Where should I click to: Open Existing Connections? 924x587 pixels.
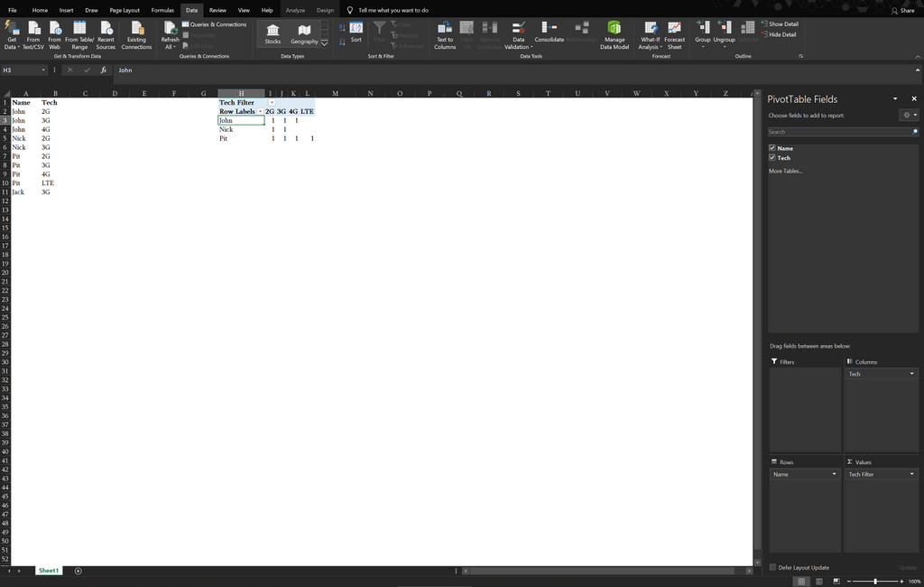137,35
